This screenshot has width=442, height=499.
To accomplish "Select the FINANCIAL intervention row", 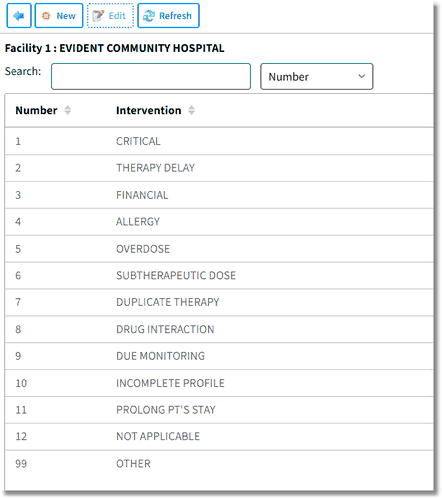I will coord(219,195).
